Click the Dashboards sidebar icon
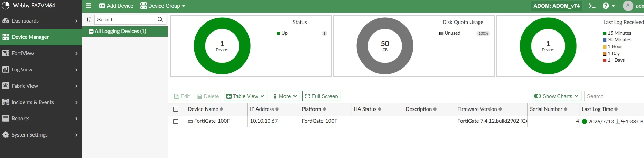Image resolution: width=644 pixels, height=158 pixels. [x=6, y=21]
